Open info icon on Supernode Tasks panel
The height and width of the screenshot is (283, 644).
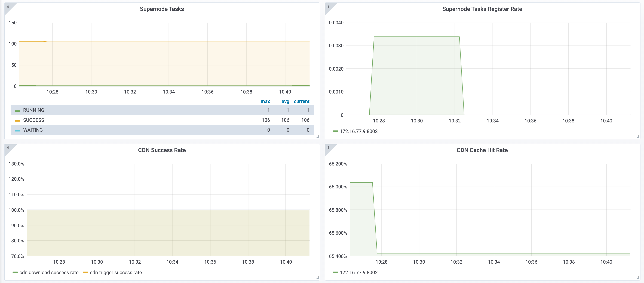point(8,7)
